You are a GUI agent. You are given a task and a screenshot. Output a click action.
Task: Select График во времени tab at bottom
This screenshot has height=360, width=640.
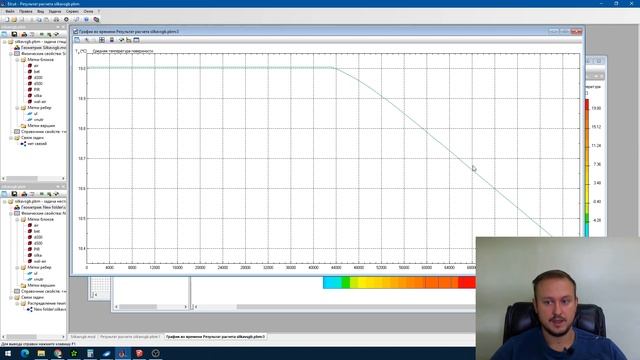(x=215, y=337)
